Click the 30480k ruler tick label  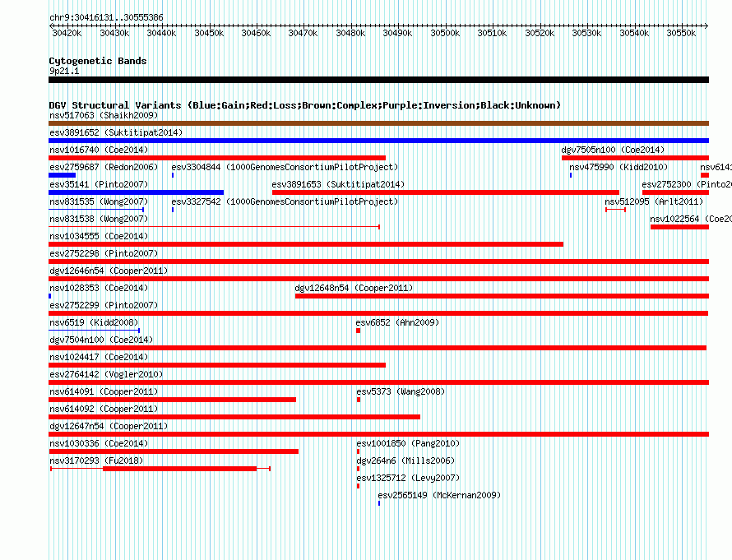coord(350,33)
